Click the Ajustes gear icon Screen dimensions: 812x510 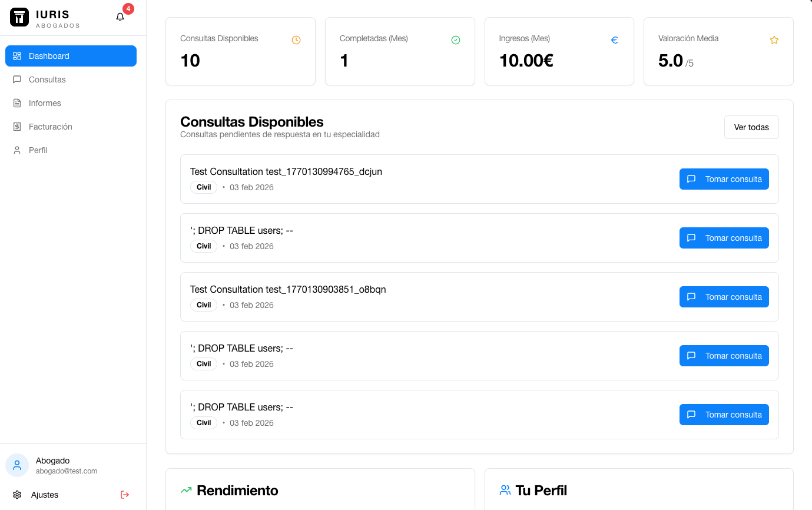tap(17, 495)
